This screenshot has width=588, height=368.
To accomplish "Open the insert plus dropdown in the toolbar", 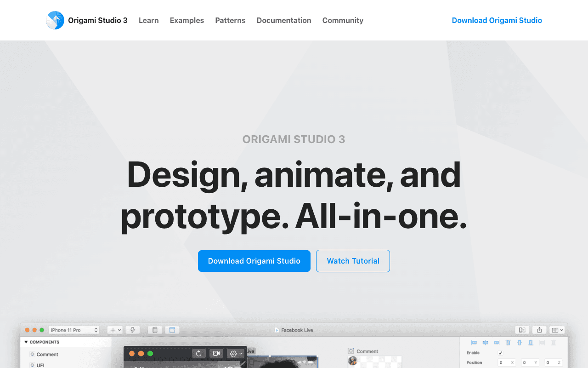I will click(114, 330).
